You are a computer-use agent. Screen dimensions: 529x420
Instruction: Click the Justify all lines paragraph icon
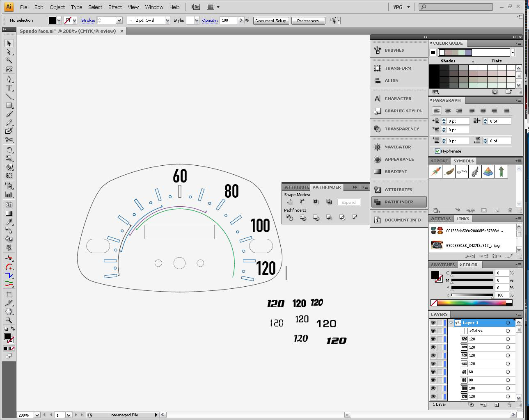point(507,110)
